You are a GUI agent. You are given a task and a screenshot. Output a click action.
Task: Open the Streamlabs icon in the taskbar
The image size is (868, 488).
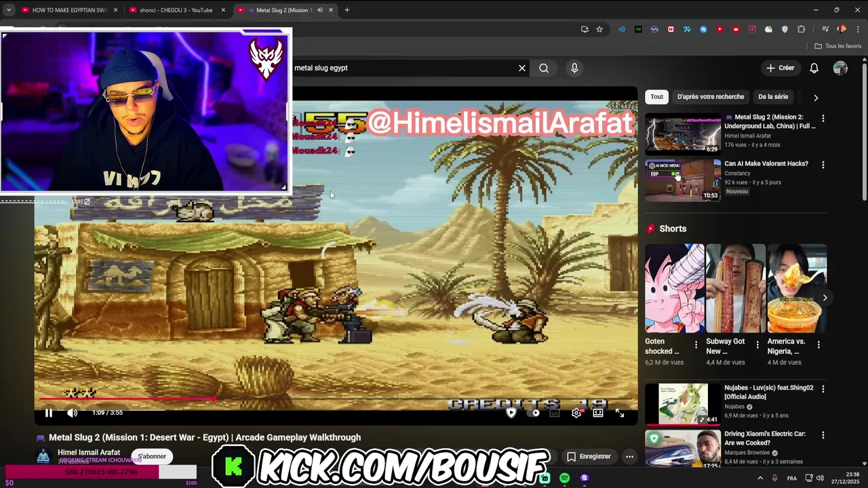pyautogui.click(x=545, y=479)
